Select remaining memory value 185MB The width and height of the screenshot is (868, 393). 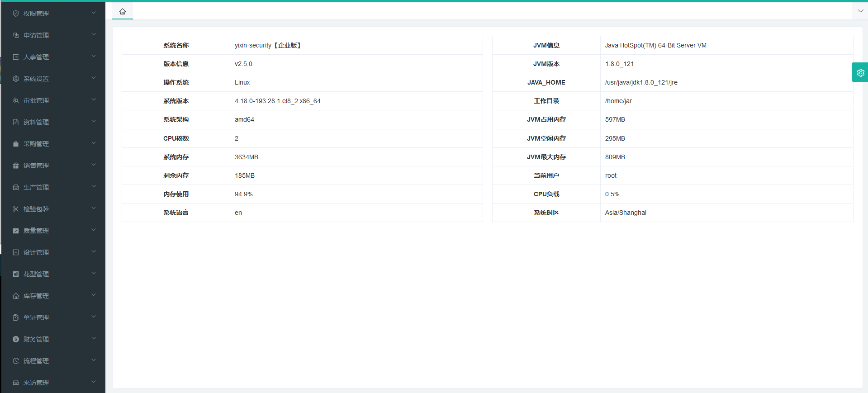[x=245, y=175]
